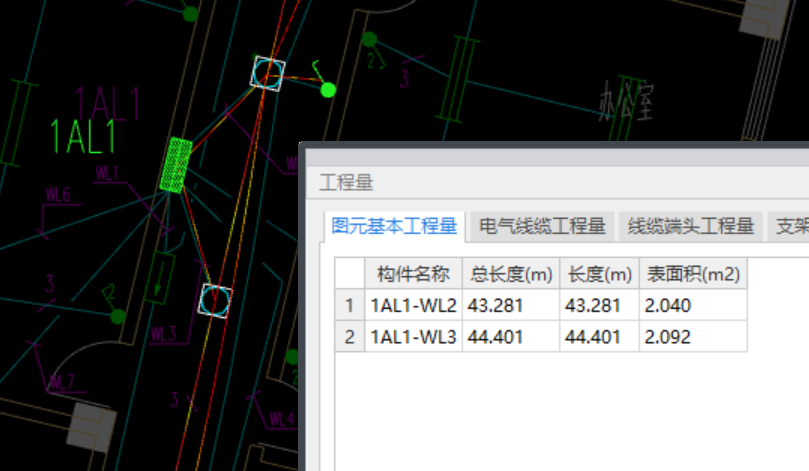Click the 办公室 room label in drawing
The height and width of the screenshot is (471, 809).
click(x=626, y=101)
